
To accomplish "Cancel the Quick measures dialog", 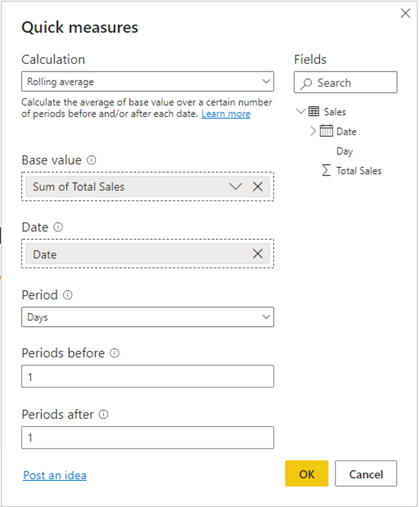I will tap(366, 473).
